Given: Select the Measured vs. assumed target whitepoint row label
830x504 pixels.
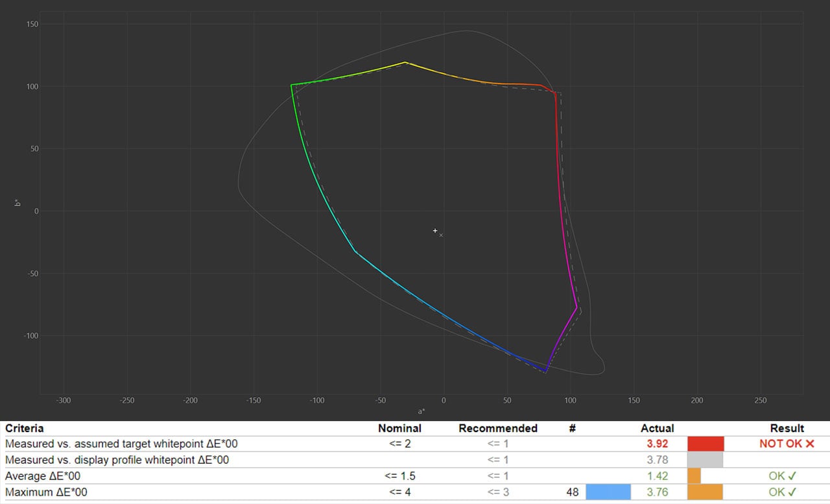Looking at the screenshot, I should click(x=121, y=444).
